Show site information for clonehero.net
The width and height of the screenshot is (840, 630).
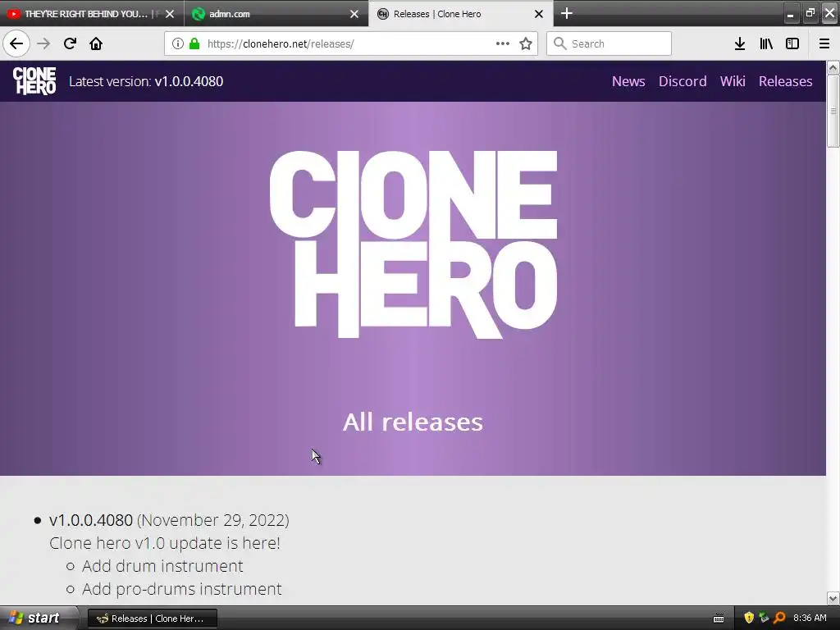178,43
